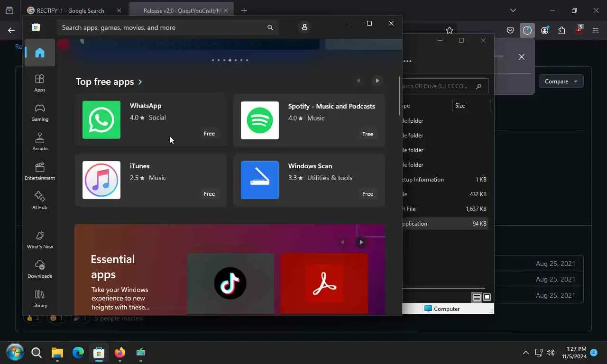Open AI Hub in Store sidebar
This screenshot has width=607, height=364.
pyautogui.click(x=40, y=200)
